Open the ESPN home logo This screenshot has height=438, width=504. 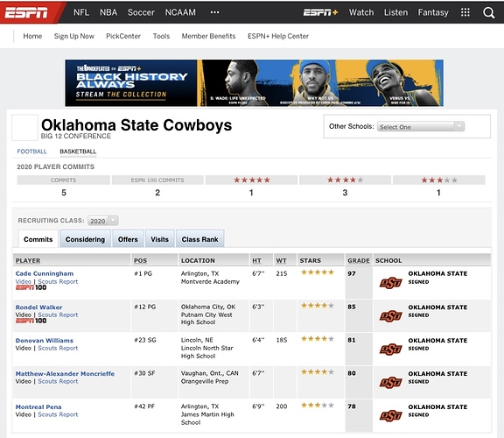pyautogui.click(x=26, y=12)
